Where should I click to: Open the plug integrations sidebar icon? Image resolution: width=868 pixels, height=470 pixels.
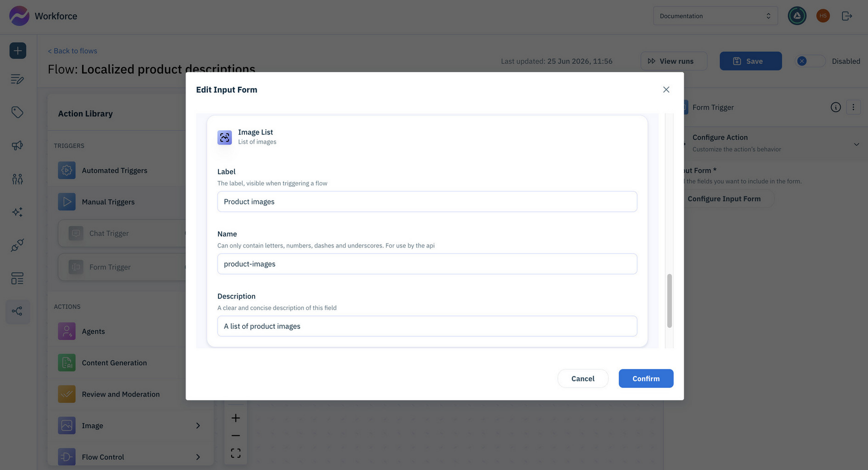(18, 245)
